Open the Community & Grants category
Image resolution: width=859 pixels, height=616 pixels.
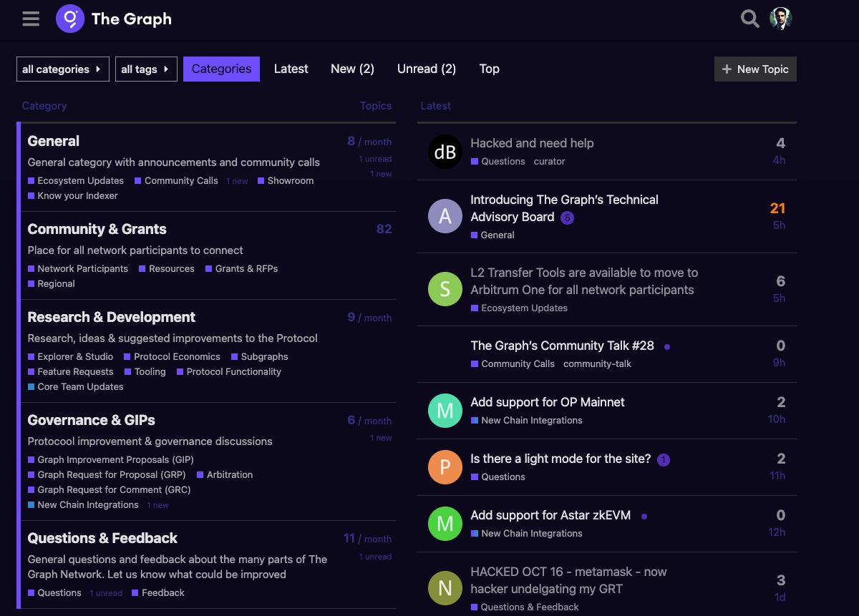tap(97, 230)
